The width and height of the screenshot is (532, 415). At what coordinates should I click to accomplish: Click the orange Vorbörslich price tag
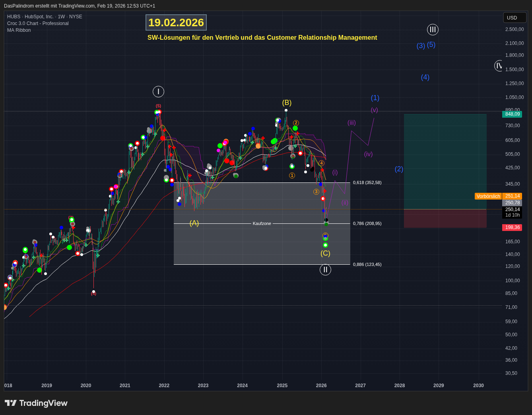pyautogui.click(x=488, y=196)
